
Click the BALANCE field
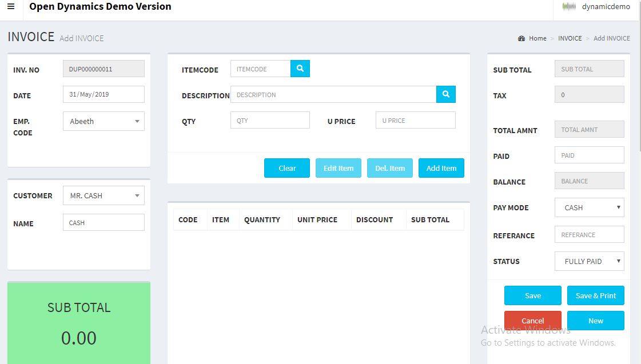(589, 181)
